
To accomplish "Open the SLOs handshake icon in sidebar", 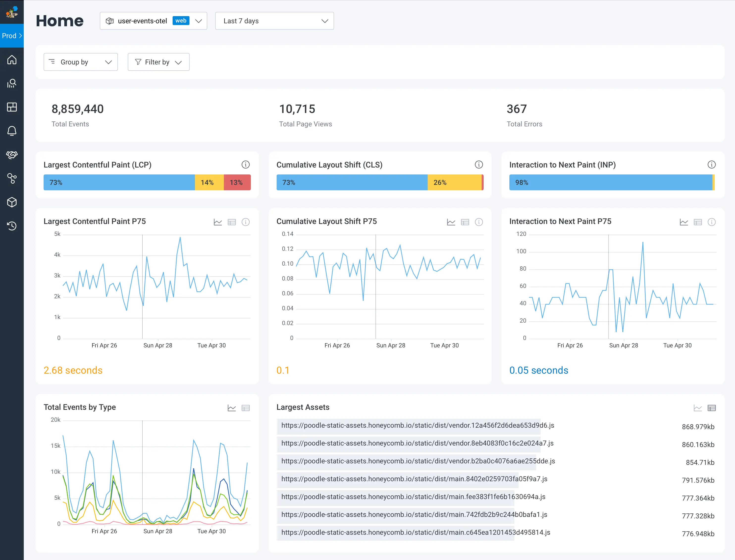I will pyautogui.click(x=12, y=155).
